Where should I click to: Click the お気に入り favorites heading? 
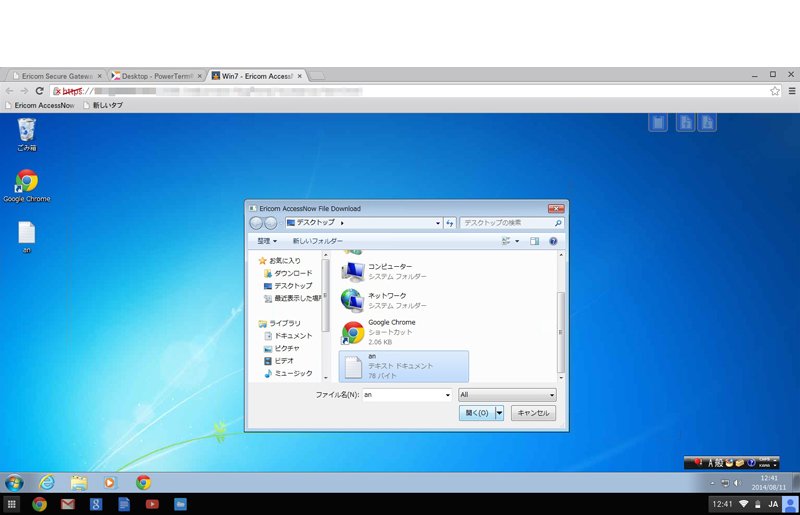point(280,260)
